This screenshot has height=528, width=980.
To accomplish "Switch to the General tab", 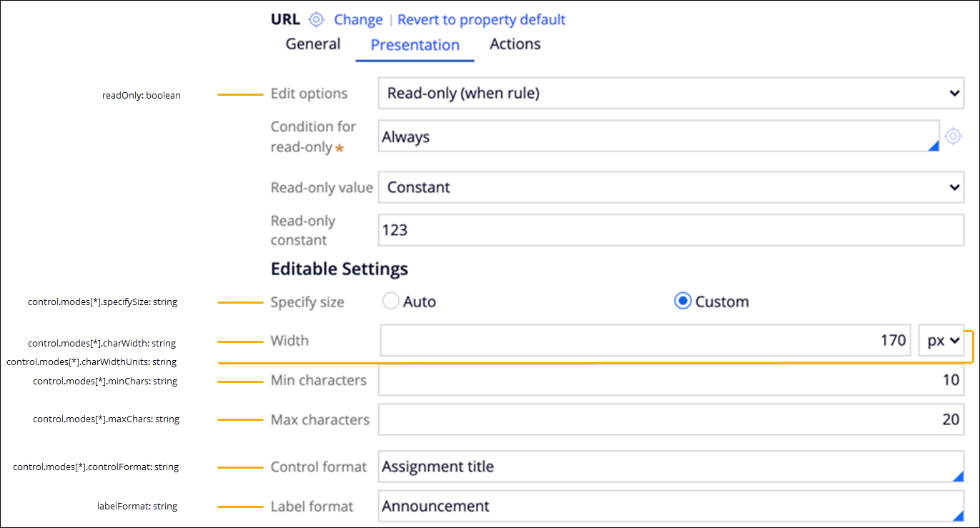I will coord(312,44).
